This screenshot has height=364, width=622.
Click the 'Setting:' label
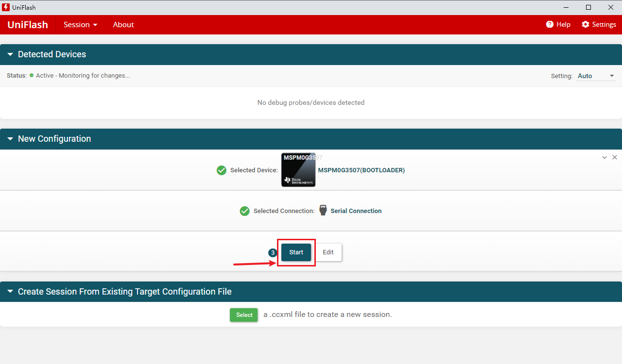[562, 76]
